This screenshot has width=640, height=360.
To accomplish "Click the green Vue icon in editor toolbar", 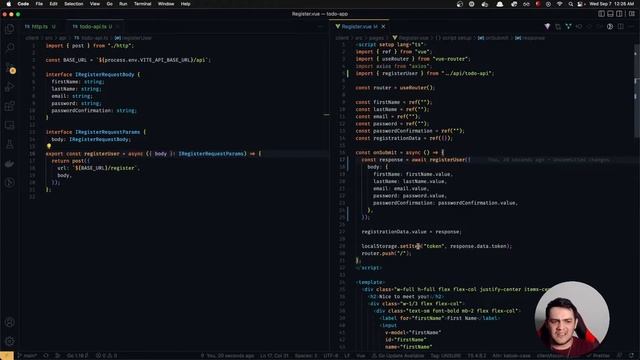I will coord(568,27).
